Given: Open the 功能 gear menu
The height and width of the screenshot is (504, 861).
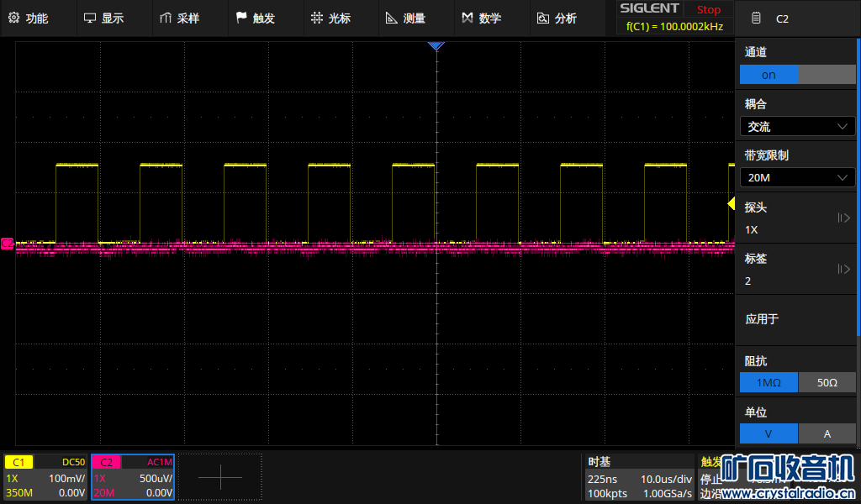Looking at the screenshot, I should (x=29, y=18).
